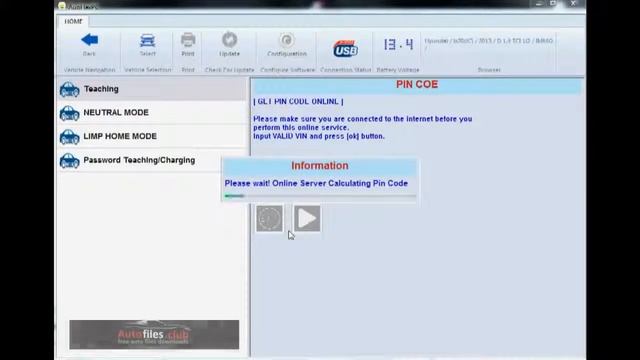Open vehicle Select car icon
The width and height of the screenshot is (640, 360).
tap(147, 40)
